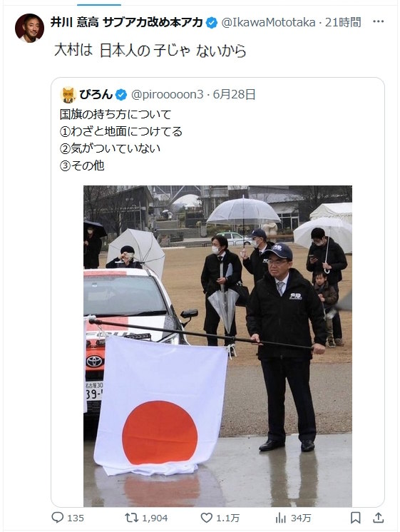Open view analytics bar chart icon
This screenshot has width=400, height=532.
[281, 518]
